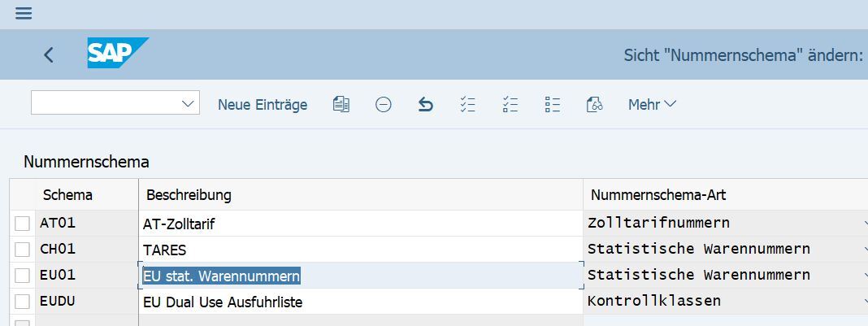Select the EUDU row checkbox
This screenshot has height=326, width=868.
tap(23, 302)
